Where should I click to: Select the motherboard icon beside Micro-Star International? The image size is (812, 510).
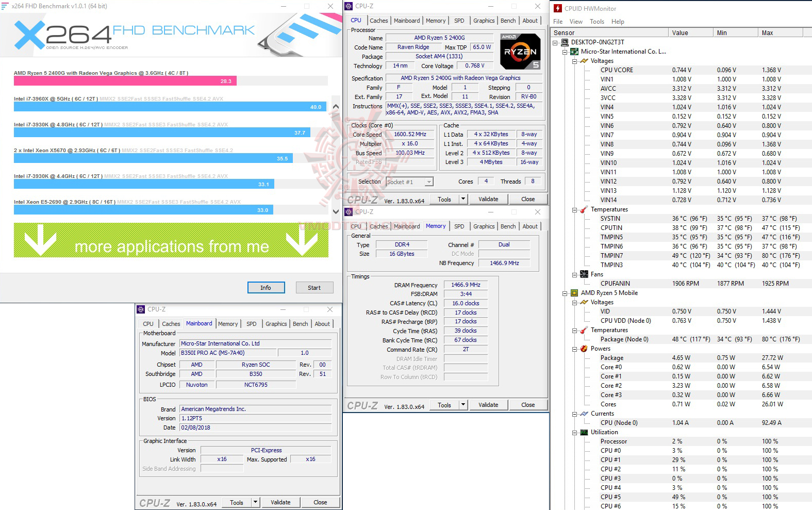click(574, 52)
